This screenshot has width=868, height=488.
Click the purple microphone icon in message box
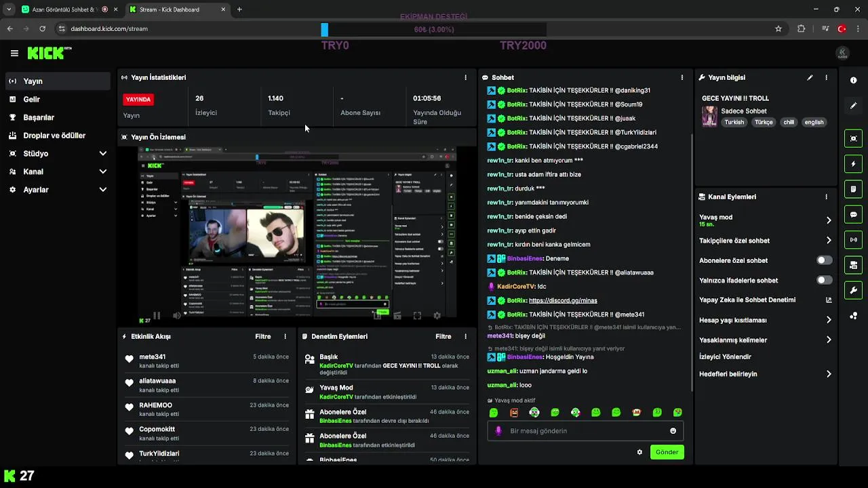coord(498,431)
